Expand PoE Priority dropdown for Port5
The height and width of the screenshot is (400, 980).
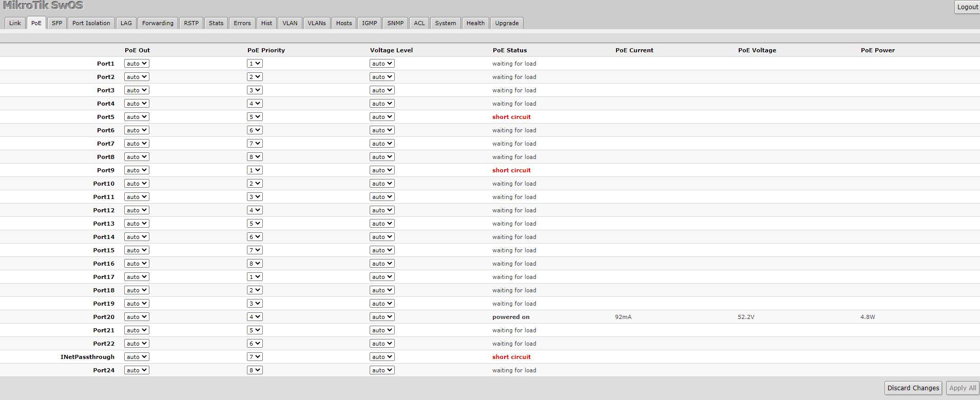[255, 117]
